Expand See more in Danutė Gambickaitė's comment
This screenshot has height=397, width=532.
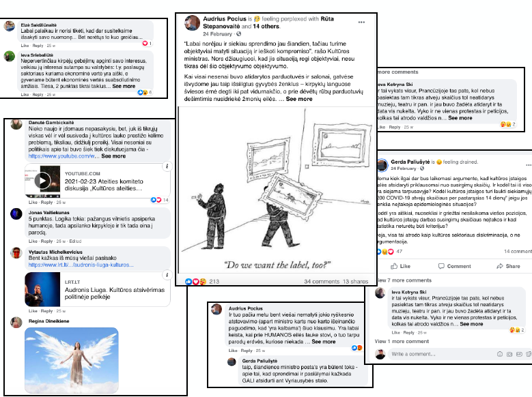113,156
